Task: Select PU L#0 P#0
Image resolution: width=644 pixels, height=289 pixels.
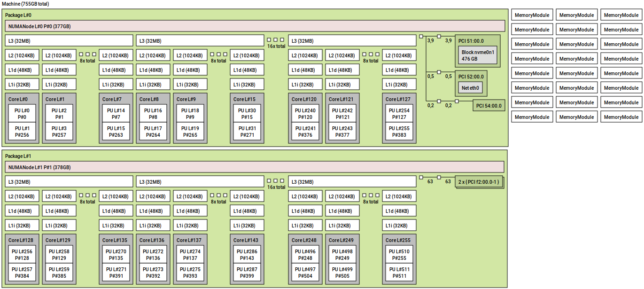Action: [22, 114]
